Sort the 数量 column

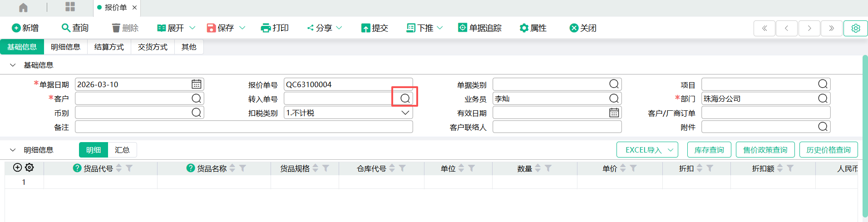538,168
